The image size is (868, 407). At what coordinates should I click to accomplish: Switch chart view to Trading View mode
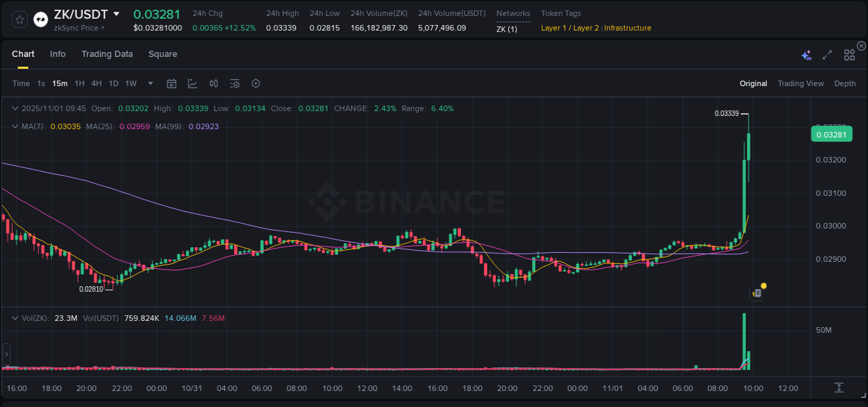point(801,83)
